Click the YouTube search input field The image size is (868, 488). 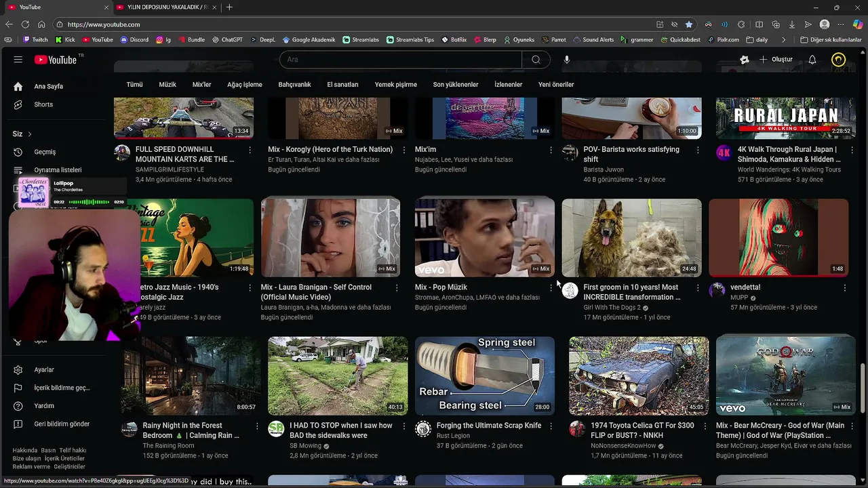coord(400,60)
